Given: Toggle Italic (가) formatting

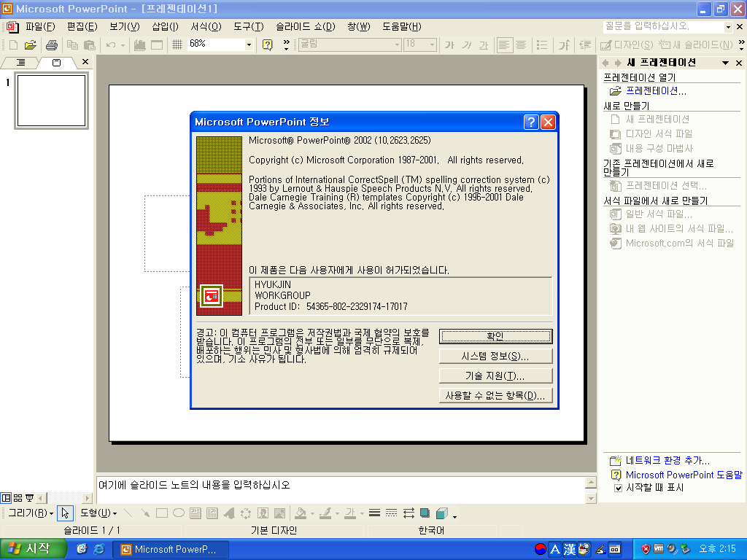Looking at the screenshot, I should coord(466,44).
